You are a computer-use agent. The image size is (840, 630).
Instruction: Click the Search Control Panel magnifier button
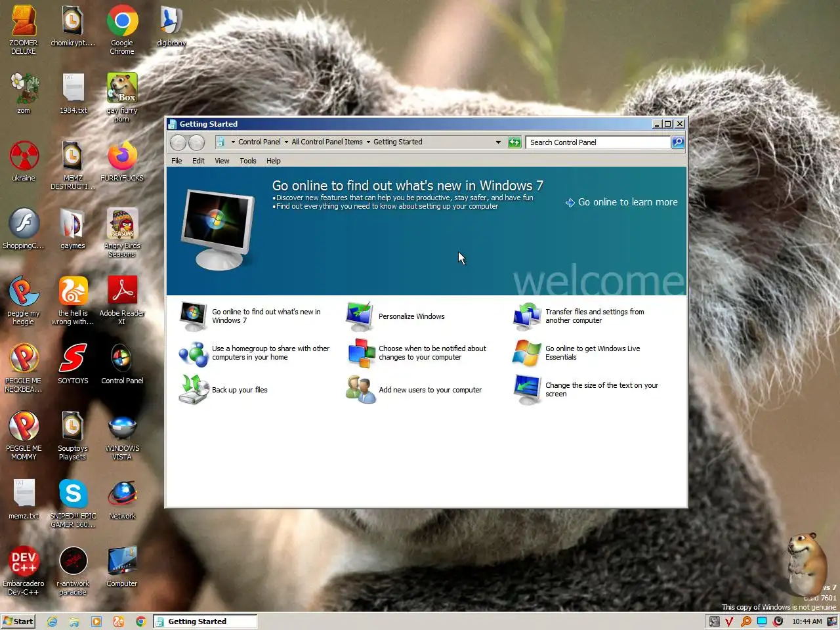(x=678, y=142)
